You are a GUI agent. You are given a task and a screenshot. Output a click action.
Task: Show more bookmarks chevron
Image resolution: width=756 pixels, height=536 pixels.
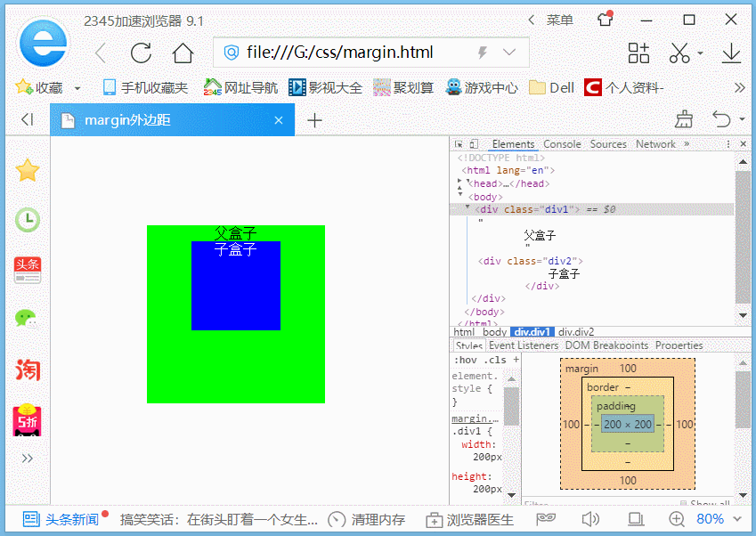[x=740, y=88]
